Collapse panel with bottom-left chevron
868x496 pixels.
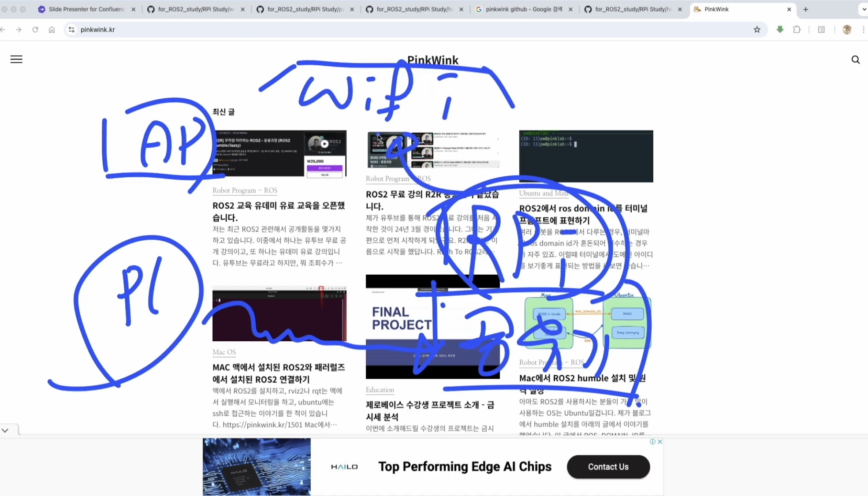pyautogui.click(x=5, y=430)
